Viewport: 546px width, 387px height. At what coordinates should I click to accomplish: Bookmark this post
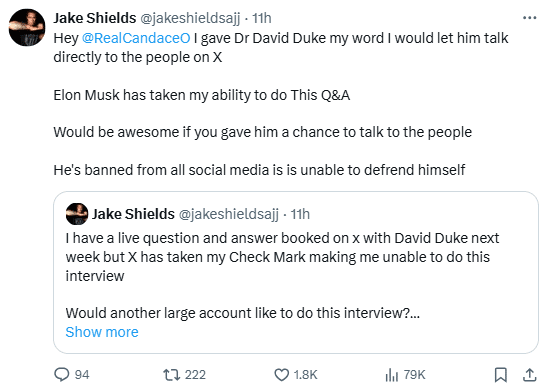coord(500,375)
